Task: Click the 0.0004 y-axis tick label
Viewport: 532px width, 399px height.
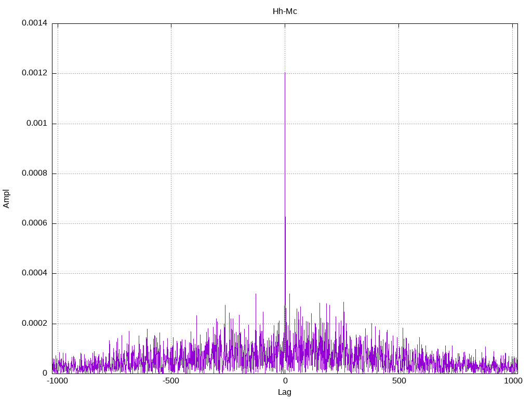Action: [x=34, y=273]
